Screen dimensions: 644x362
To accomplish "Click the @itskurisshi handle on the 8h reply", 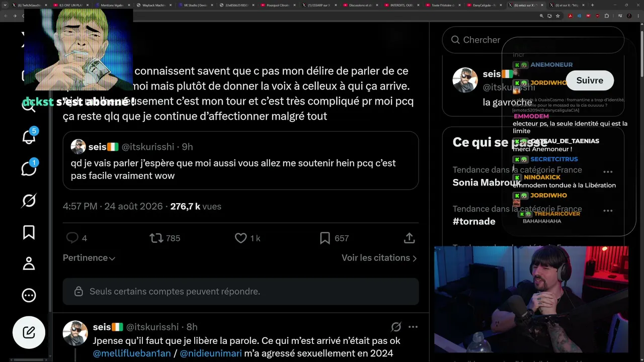I will coord(152,327).
